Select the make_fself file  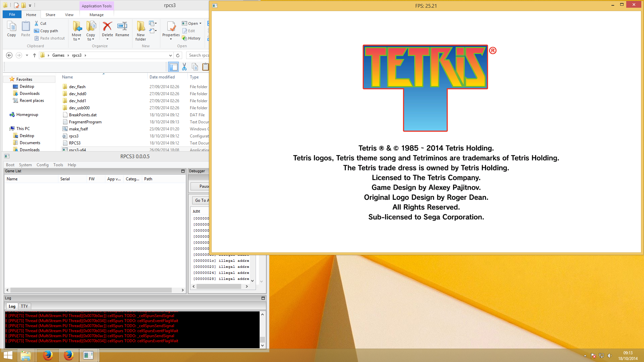click(78, 129)
